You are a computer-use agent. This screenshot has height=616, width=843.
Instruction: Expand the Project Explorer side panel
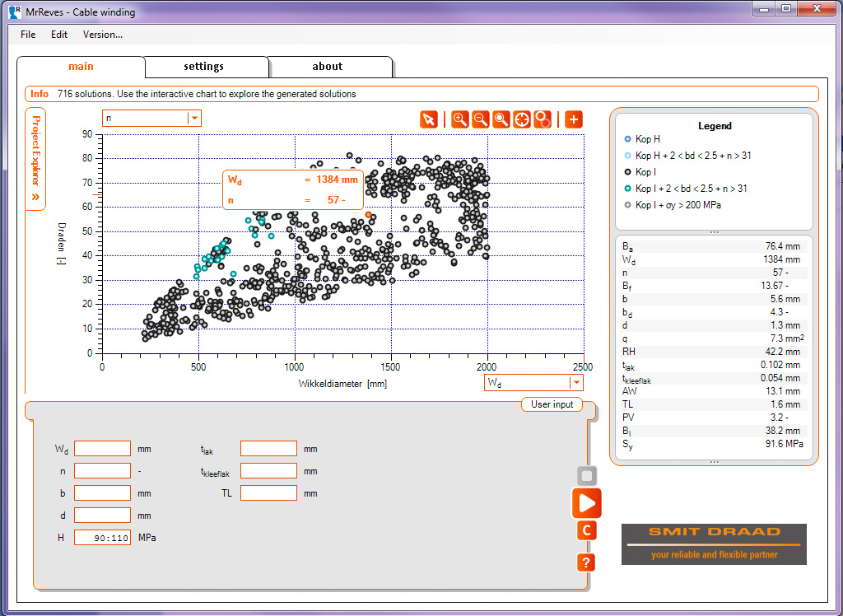(x=35, y=159)
